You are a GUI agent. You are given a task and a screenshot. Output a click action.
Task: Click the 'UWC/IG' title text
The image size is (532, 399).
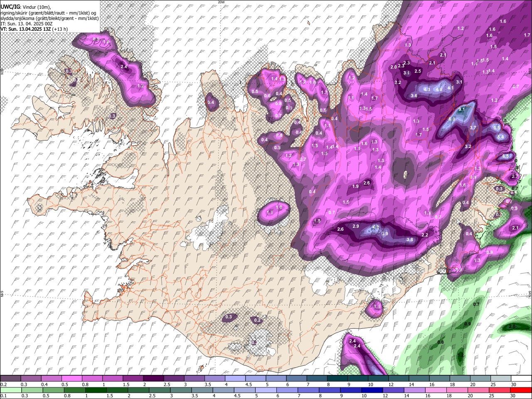pyautogui.click(x=10, y=7)
